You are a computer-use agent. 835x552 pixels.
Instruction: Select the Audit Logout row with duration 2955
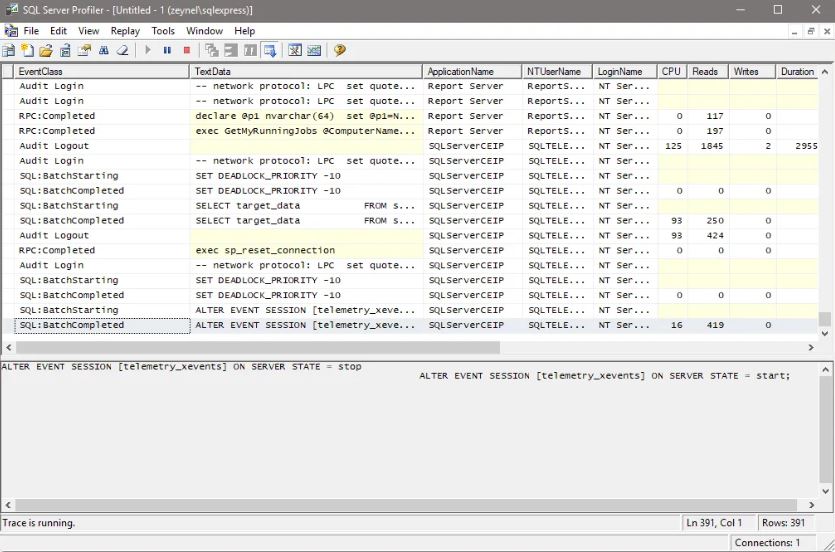(x=410, y=146)
